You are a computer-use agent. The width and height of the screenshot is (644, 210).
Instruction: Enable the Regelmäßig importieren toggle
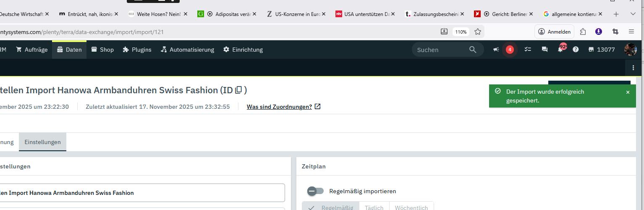[315, 191]
